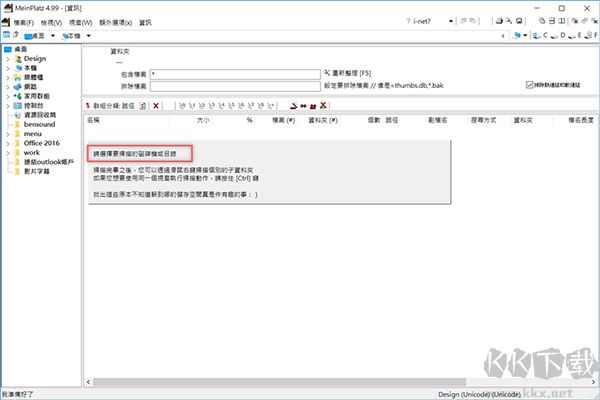This screenshot has height=400, width=600.
Task: Select the Office 2016 folder
Action: [42, 143]
